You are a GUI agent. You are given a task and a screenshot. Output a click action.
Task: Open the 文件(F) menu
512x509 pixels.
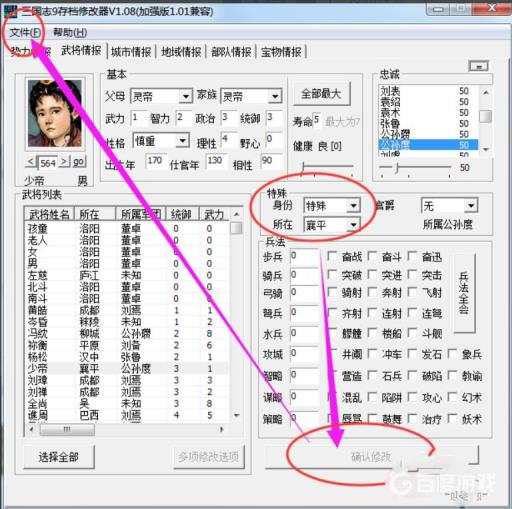(25, 33)
